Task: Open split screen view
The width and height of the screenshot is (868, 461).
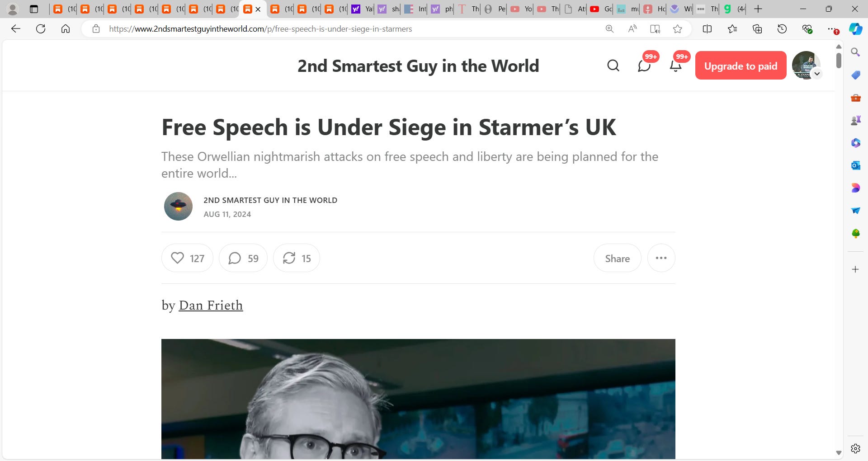Action: pyautogui.click(x=708, y=29)
